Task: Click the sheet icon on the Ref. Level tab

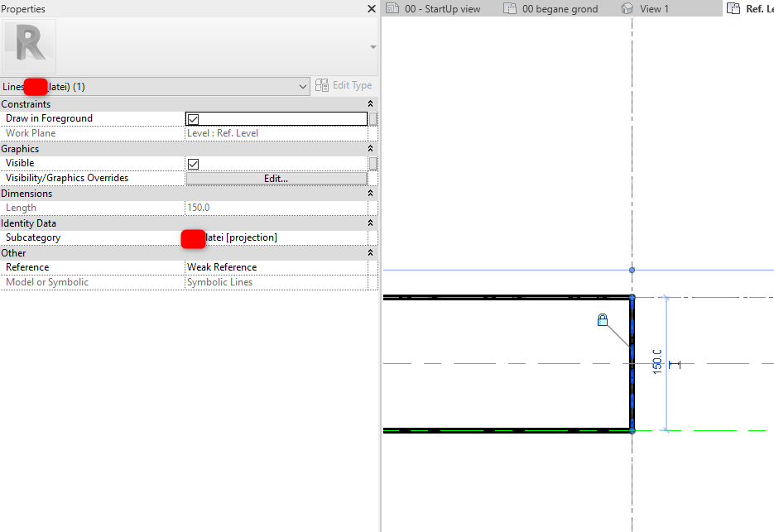Action: 732,8
